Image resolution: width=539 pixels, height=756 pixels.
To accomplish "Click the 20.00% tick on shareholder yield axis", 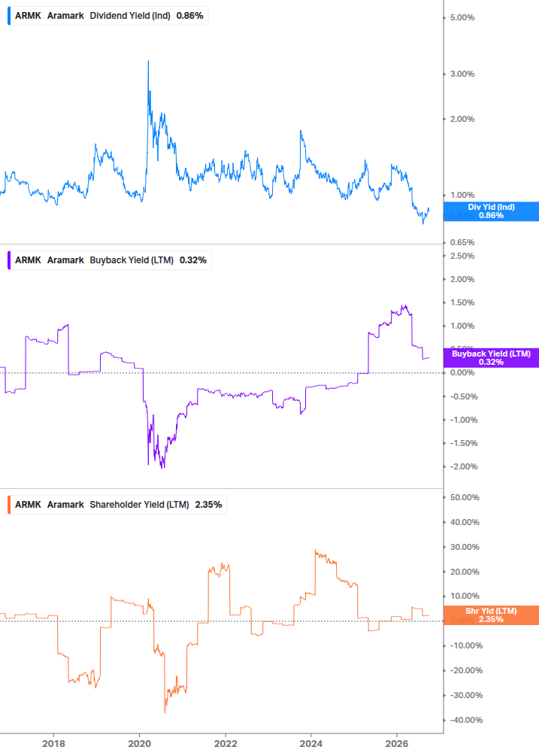I will (x=465, y=572).
